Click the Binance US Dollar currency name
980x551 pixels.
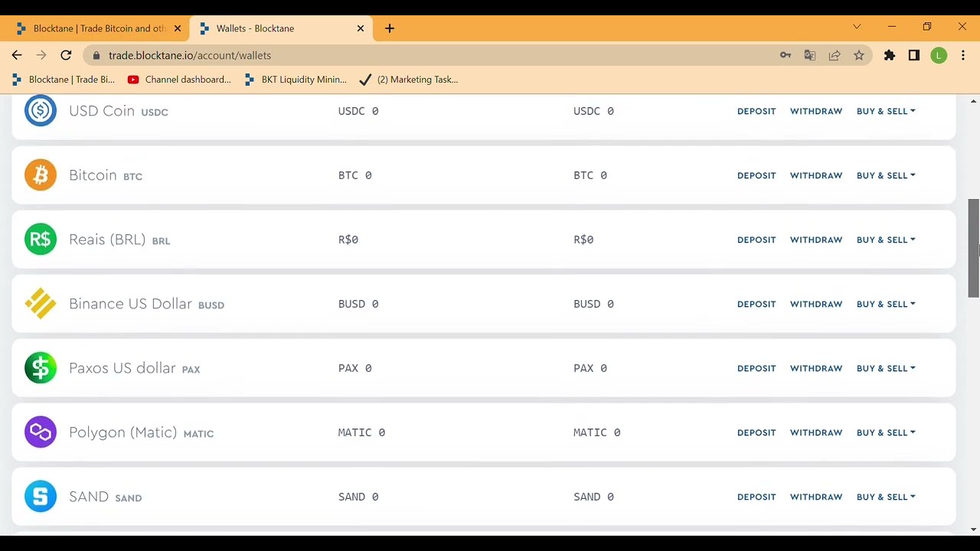pos(130,304)
